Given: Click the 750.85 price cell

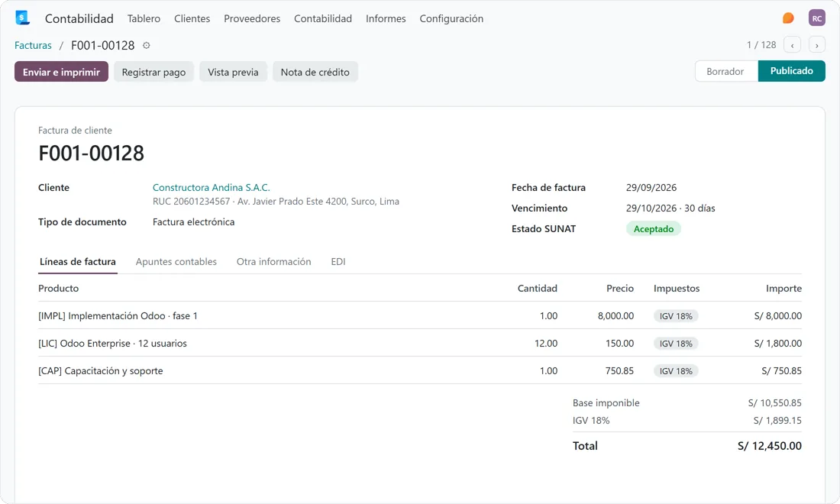Looking at the screenshot, I should (620, 370).
